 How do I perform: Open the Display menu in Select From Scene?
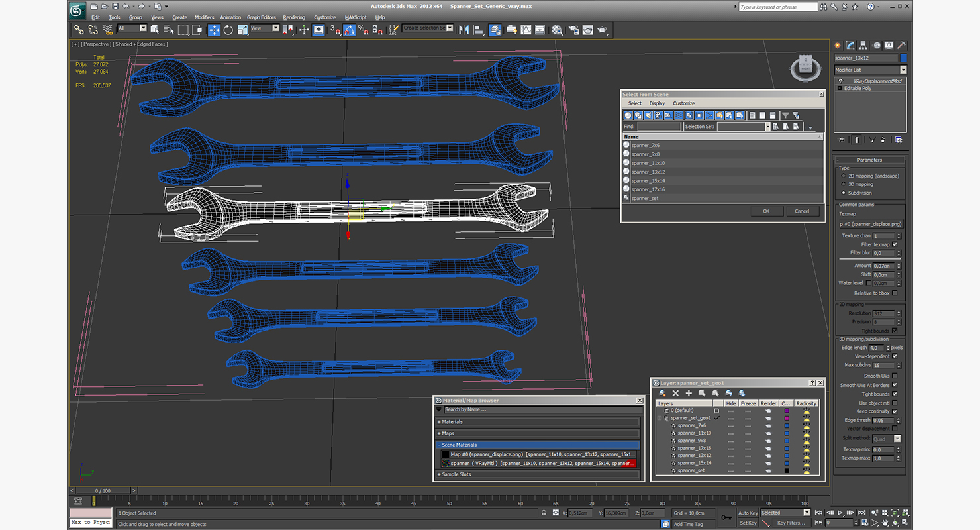[x=657, y=103]
